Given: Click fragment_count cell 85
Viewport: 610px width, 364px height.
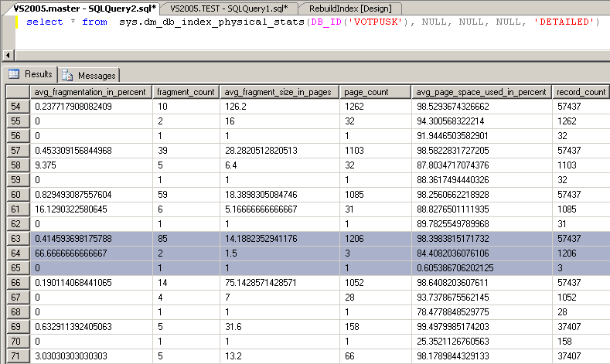Looking at the screenshot, I should point(186,238).
